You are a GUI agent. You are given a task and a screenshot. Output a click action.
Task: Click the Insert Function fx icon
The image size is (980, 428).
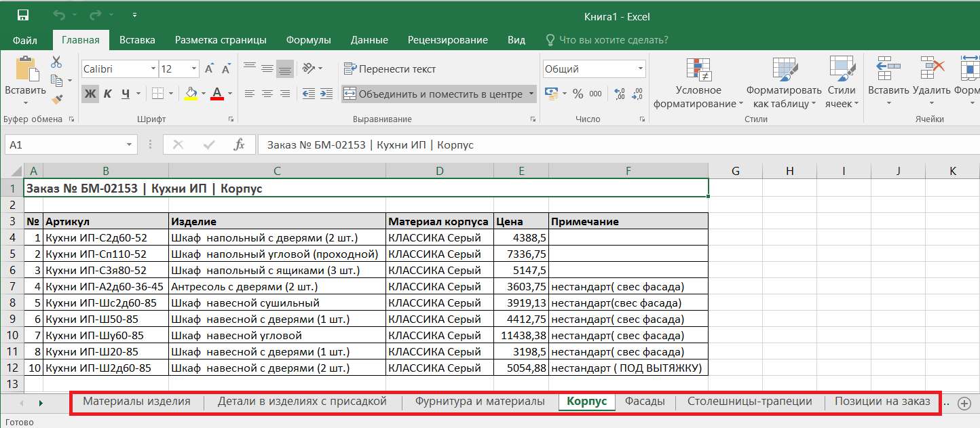(239, 144)
